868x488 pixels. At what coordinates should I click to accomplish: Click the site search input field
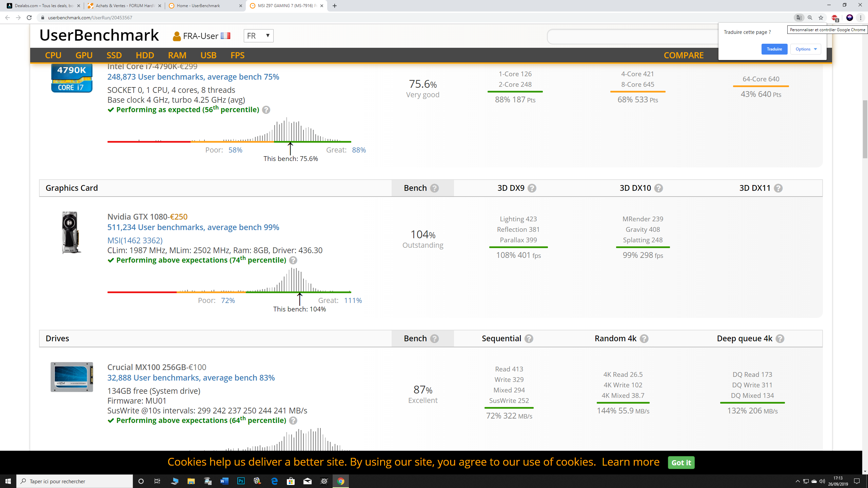(631, 36)
